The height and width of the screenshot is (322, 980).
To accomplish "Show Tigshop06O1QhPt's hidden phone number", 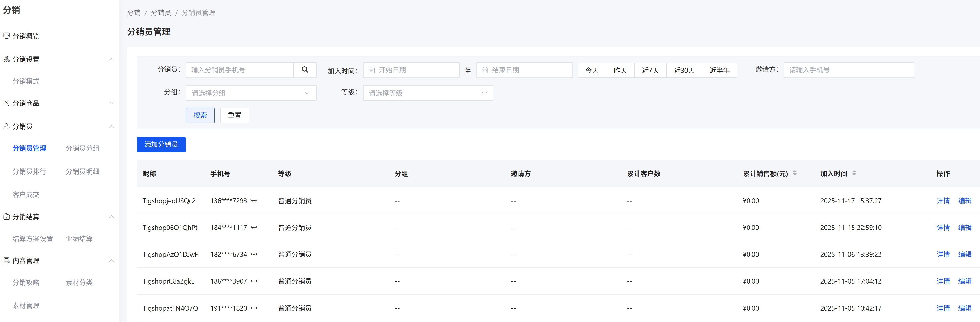I will pyautogui.click(x=254, y=228).
